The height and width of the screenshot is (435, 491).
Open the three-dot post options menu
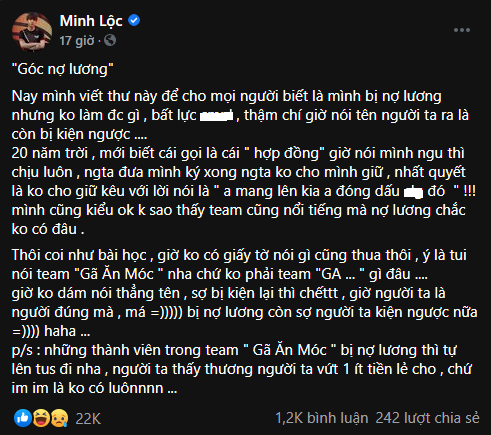(462, 30)
